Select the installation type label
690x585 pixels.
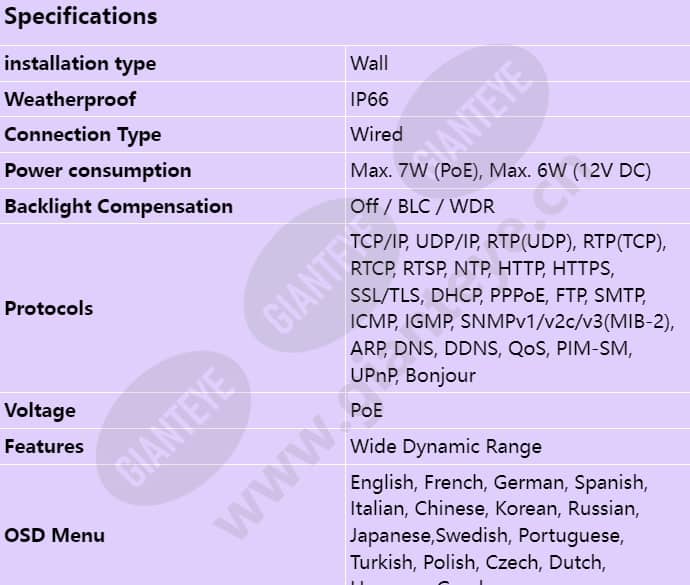tap(80, 64)
